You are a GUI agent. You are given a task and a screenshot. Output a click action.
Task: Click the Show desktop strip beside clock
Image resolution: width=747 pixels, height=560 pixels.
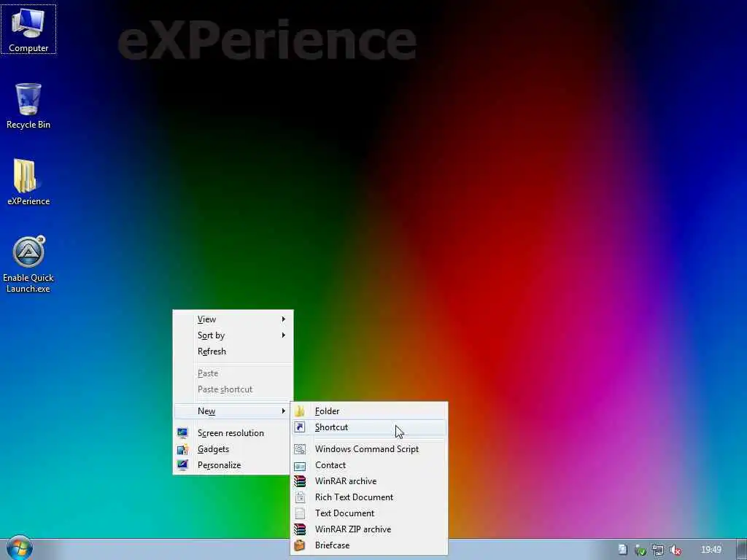741,550
